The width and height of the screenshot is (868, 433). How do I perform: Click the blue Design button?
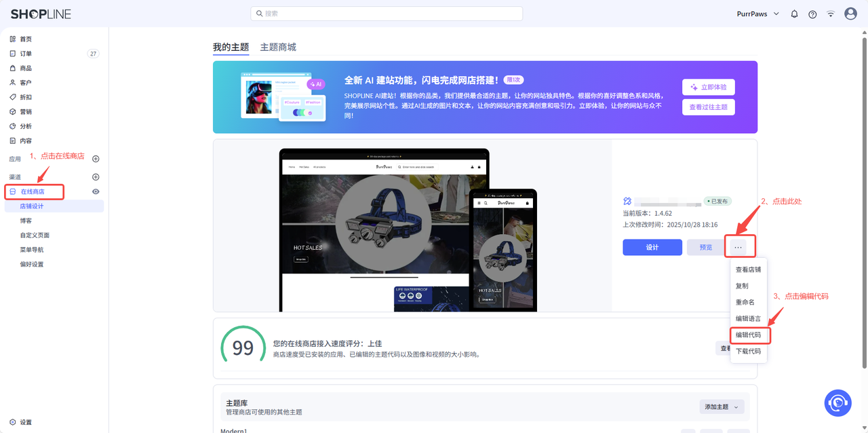tap(652, 248)
